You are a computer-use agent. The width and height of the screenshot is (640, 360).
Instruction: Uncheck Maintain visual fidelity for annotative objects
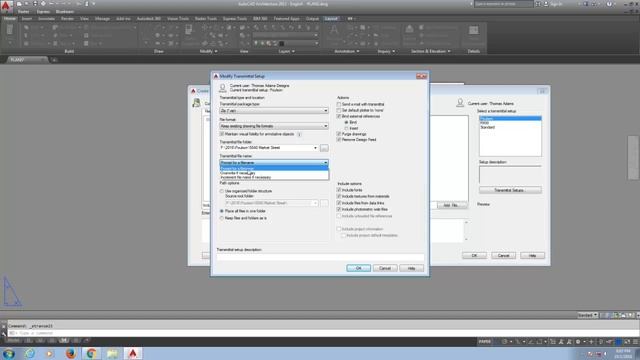257,134
